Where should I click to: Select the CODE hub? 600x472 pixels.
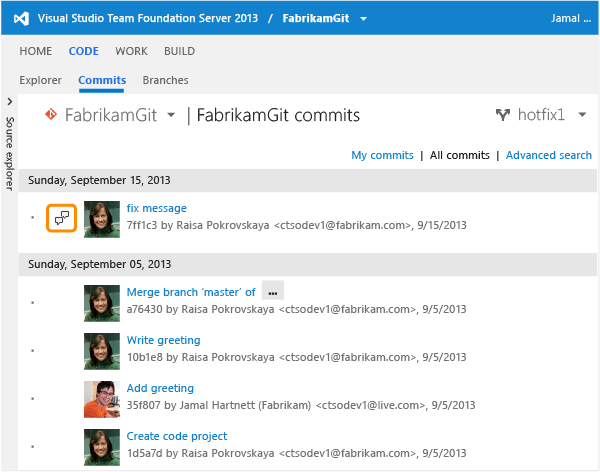[x=84, y=51]
